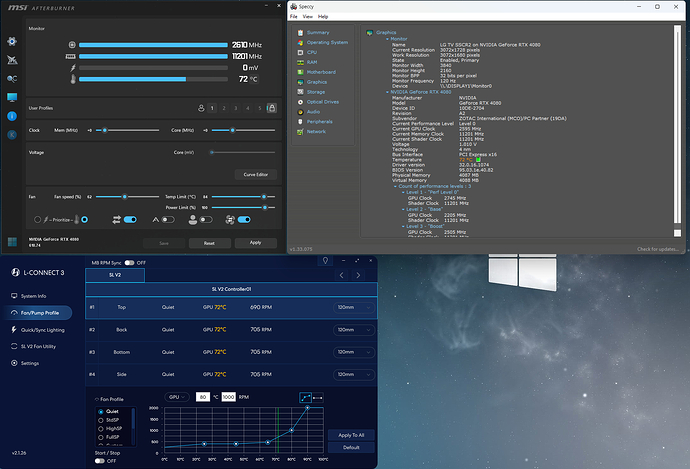Click the GPU core clock chip icon
Viewport: 690px width, 469px height.
tap(72, 45)
